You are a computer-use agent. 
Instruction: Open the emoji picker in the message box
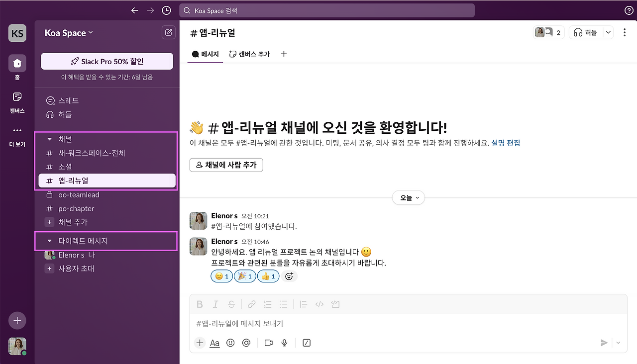click(x=230, y=343)
